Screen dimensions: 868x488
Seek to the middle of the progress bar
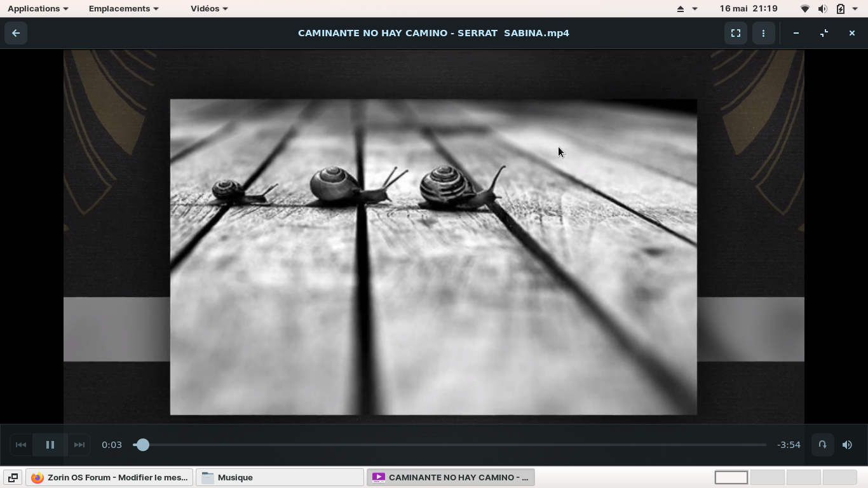450,445
